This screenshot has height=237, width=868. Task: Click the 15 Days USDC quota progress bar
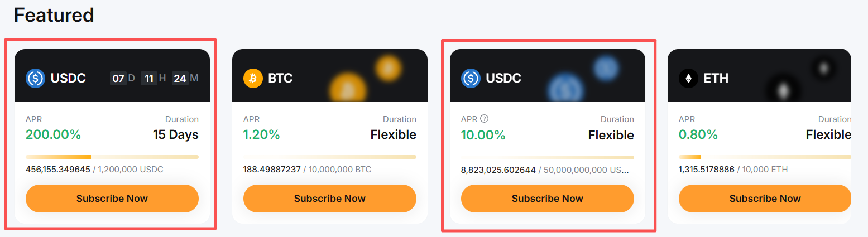tap(112, 157)
